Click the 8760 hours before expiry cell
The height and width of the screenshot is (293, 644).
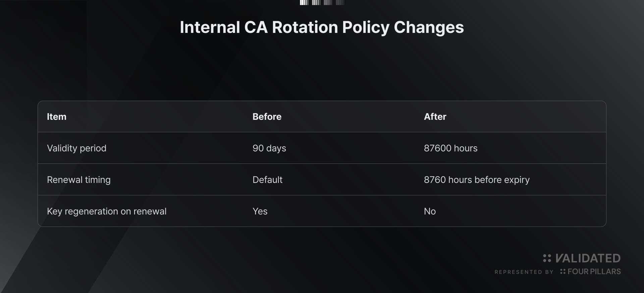(x=477, y=180)
